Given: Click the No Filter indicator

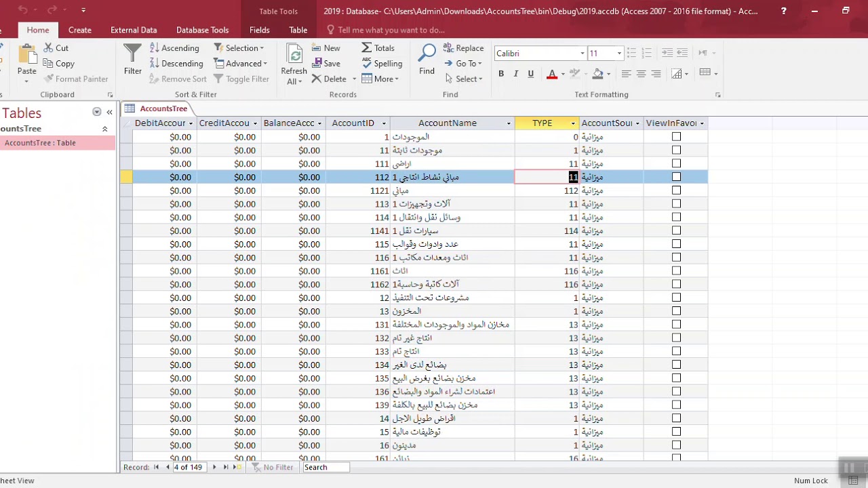Looking at the screenshot, I should click(273, 467).
